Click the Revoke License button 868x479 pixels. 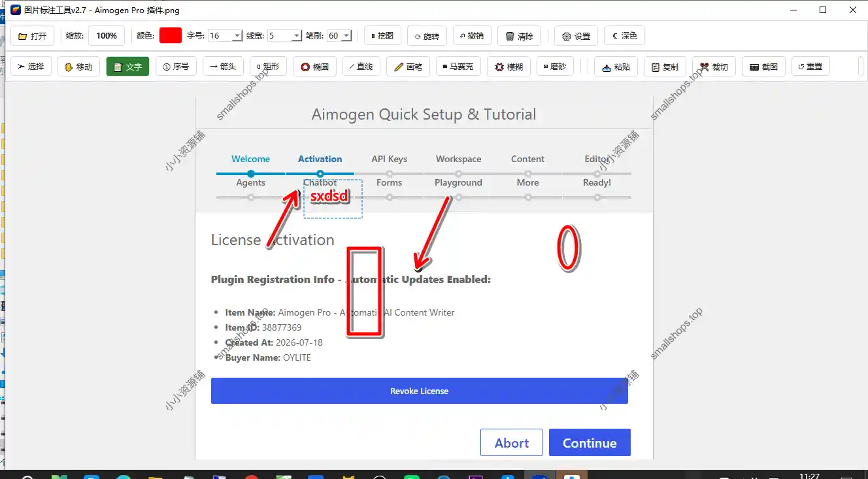click(x=419, y=391)
